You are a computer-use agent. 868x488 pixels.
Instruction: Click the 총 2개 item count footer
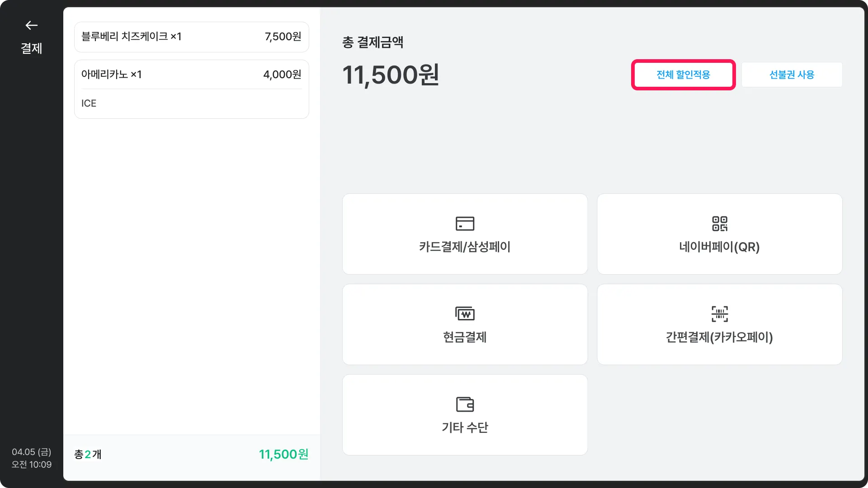88,454
